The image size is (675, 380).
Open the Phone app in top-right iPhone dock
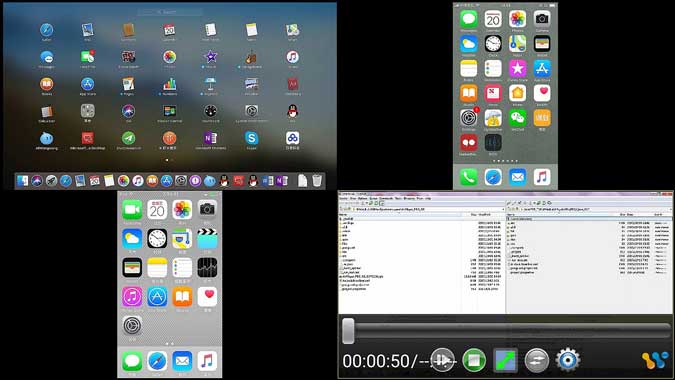468,177
